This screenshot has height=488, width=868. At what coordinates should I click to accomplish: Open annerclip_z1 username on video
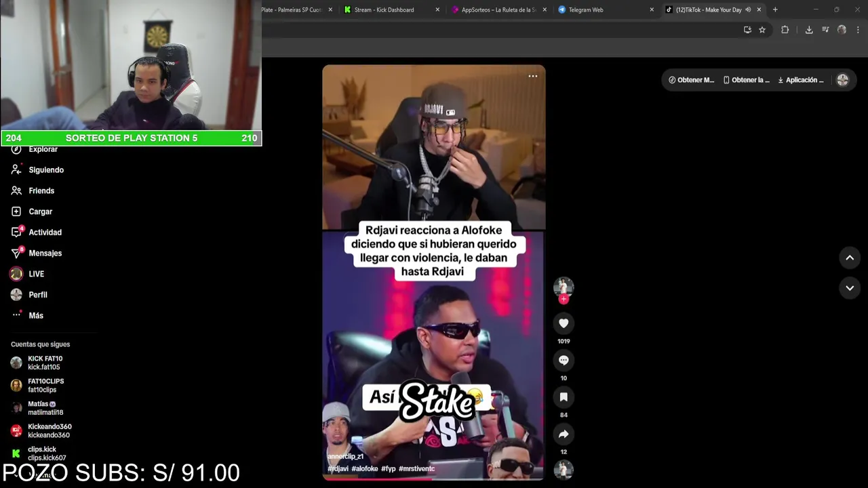(346, 457)
